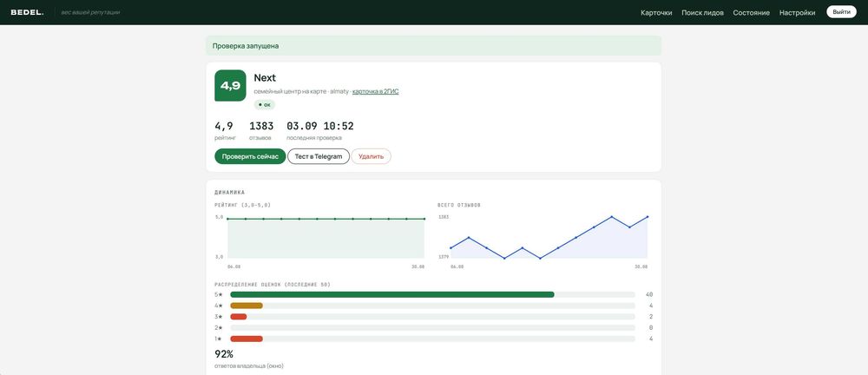Viewport: 868px width, 375px height.
Task: Click the empty 2★ distribution bar track
Action: pos(433,328)
